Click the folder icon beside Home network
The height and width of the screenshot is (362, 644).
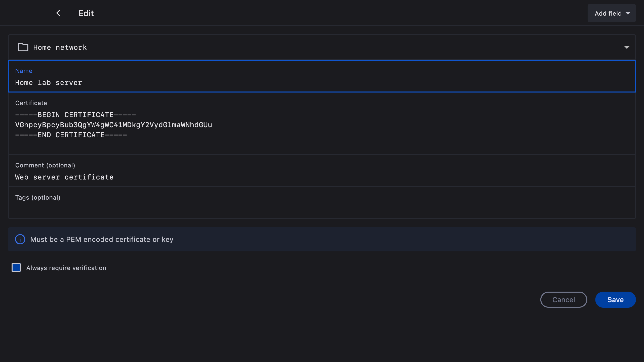click(x=23, y=47)
